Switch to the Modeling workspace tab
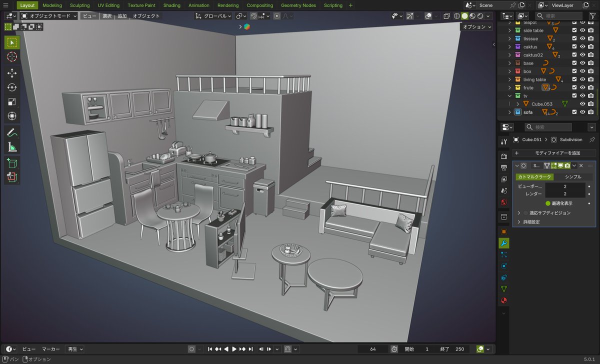Image resolution: width=600 pixels, height=364 pixels. point(52,5)
